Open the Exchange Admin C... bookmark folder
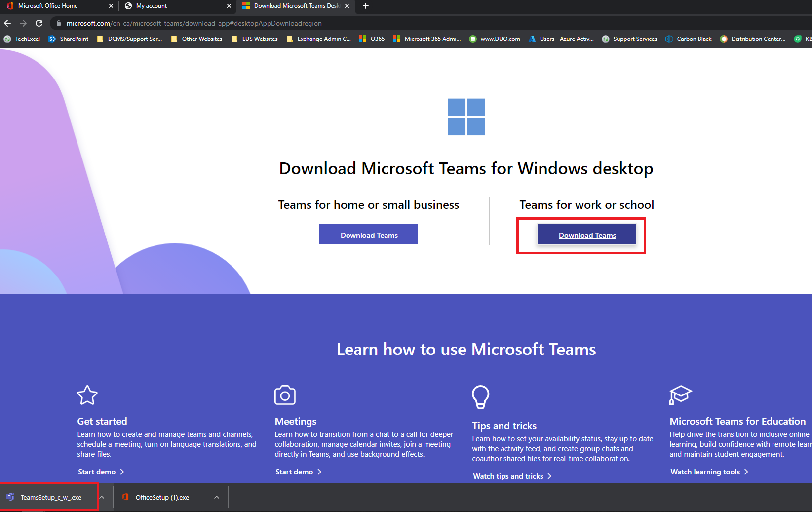This screenshot has width=812, height=512. pyautogui.click(x=318, y=39)
